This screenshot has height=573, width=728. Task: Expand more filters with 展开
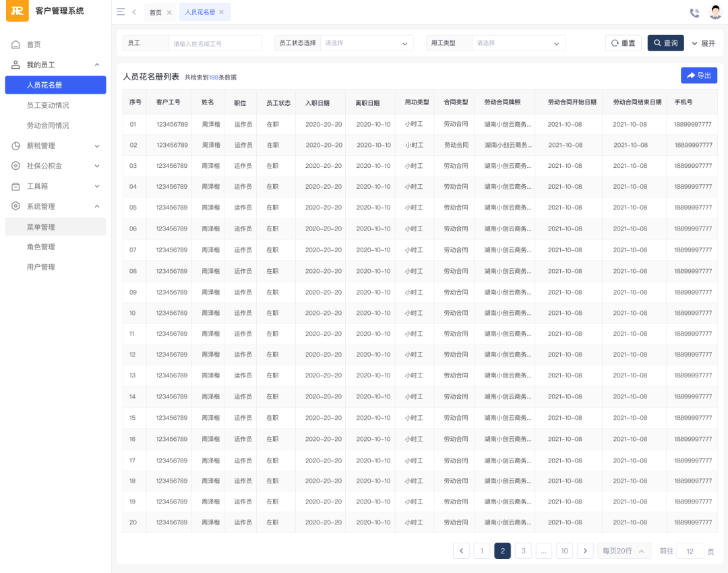pyautogui.click(x=703, y=43)
